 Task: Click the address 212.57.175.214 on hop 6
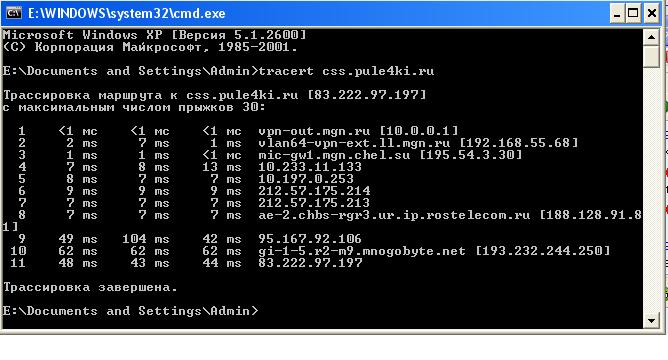click(x=314, y=190)
